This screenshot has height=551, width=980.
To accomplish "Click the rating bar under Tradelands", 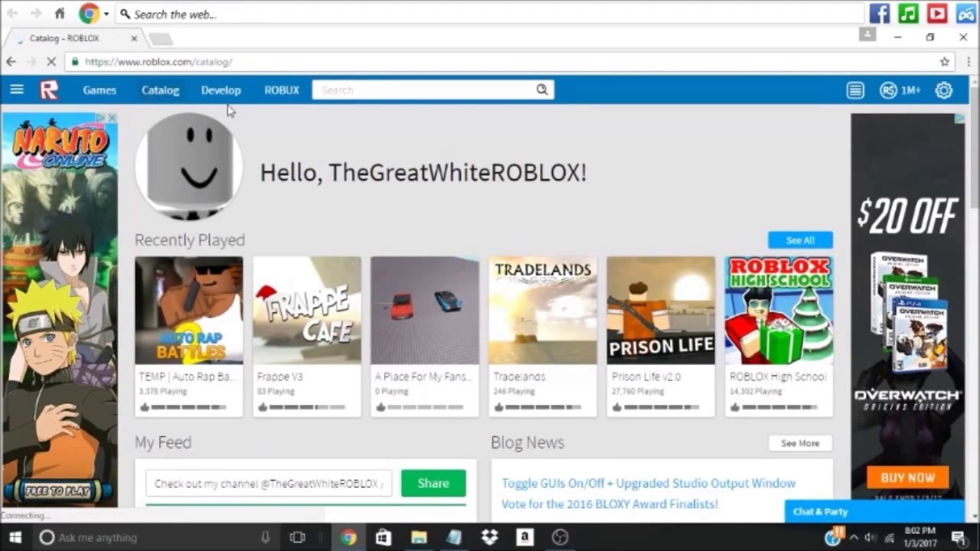I will coord(543,407).
